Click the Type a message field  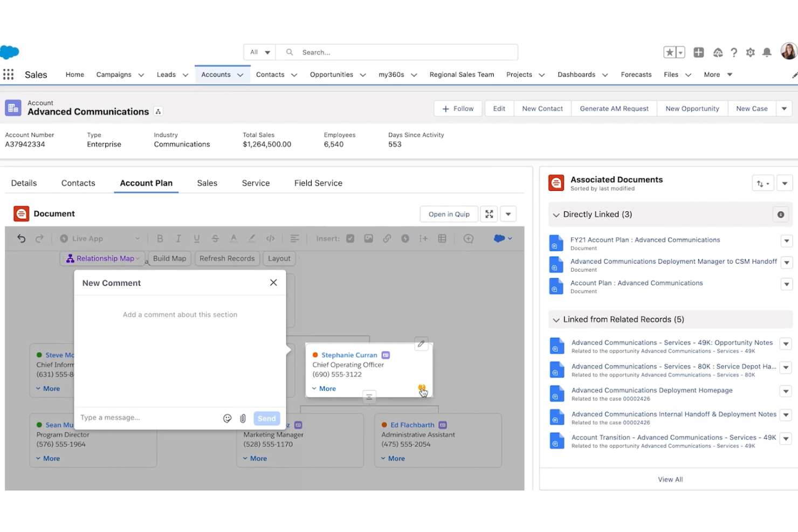pos(148,418)
